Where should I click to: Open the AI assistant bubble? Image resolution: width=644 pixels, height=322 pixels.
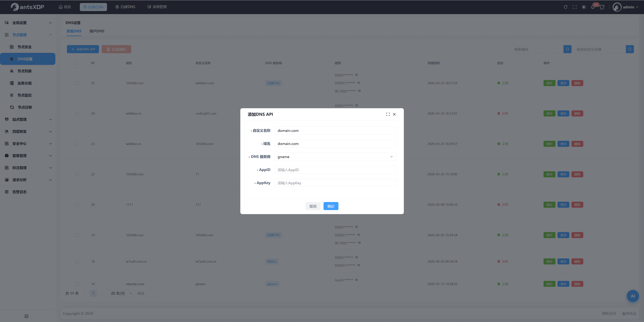tap(633, 296)
